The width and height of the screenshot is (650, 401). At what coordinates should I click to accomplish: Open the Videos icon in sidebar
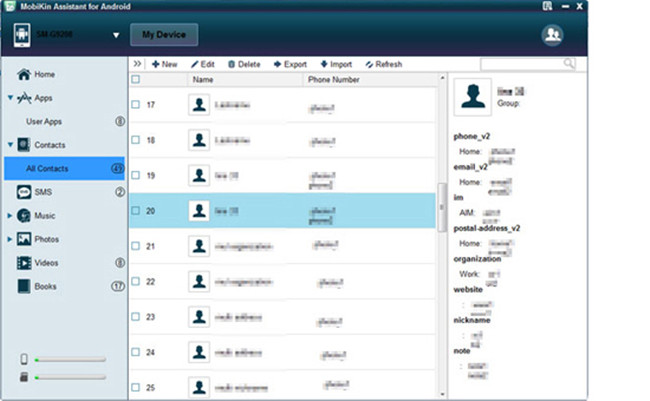pos(24,263)
